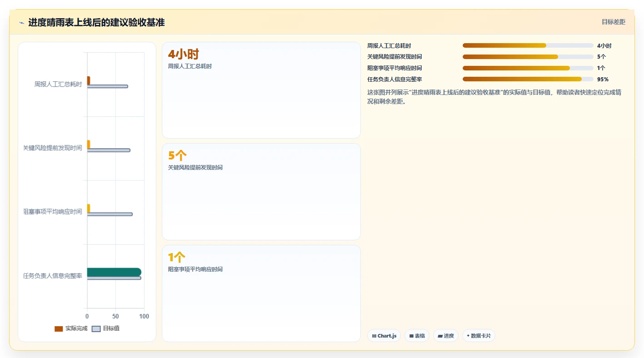Click the 任务负责人信息完整率 label in progress list
The image size is (644, 358).
click(x=394, y=79)
